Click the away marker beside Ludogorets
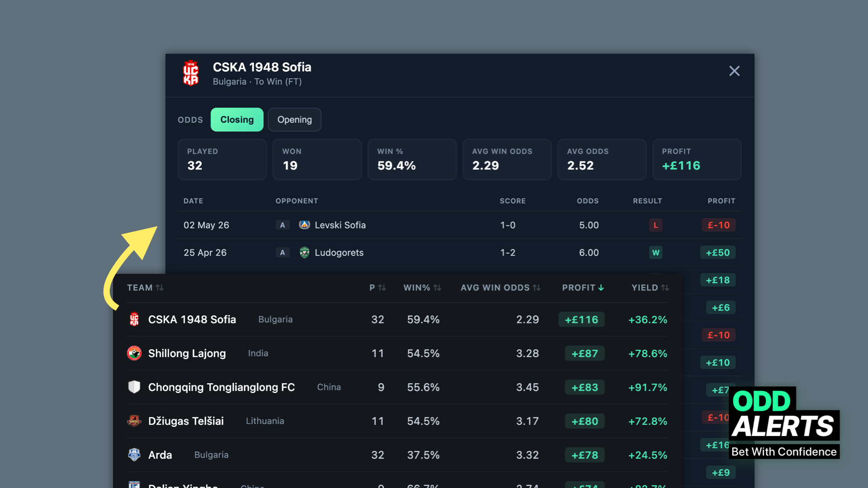868x488 pixels. [283, 253]
